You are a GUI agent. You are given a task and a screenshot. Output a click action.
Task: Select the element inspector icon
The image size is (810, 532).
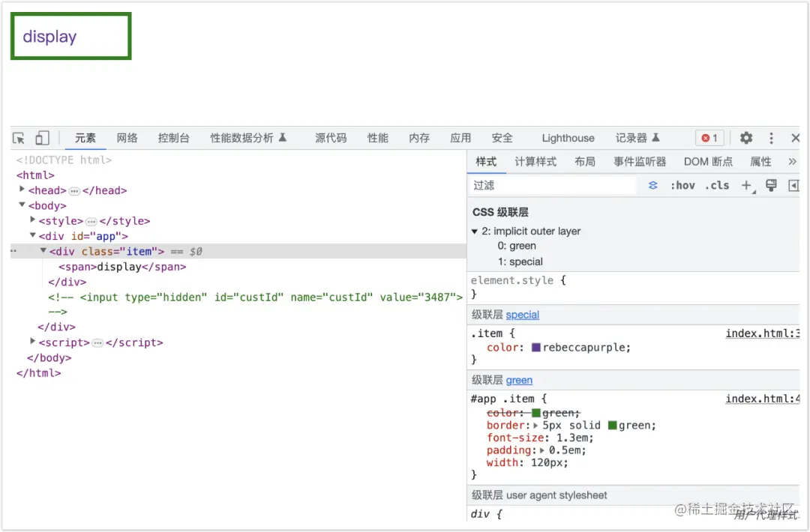[18, 138]
